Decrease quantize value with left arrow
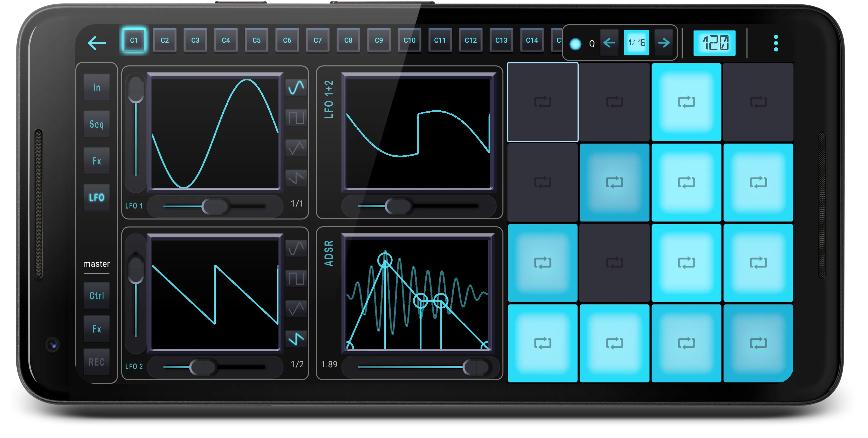 pyautogui.click(x=609, y=43)
